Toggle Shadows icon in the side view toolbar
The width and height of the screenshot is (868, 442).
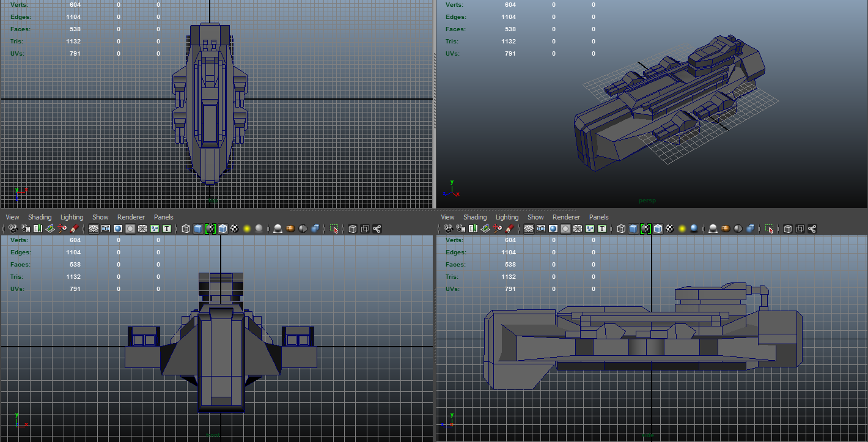pyautogui.click(x=694, y=229)
